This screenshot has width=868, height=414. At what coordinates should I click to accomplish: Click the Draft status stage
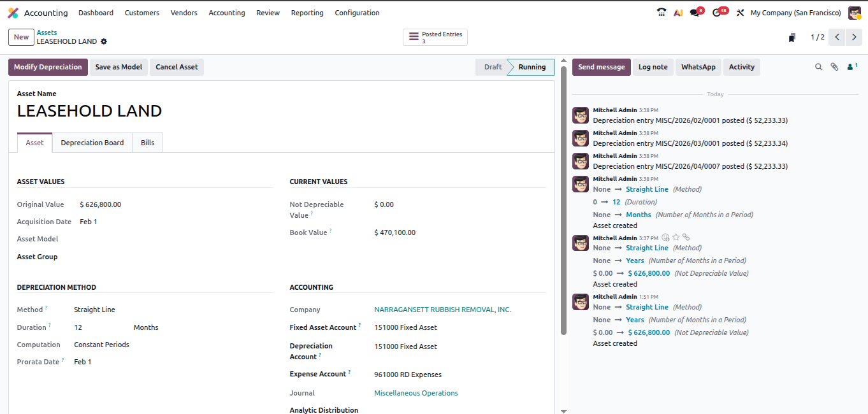(493, 67)
